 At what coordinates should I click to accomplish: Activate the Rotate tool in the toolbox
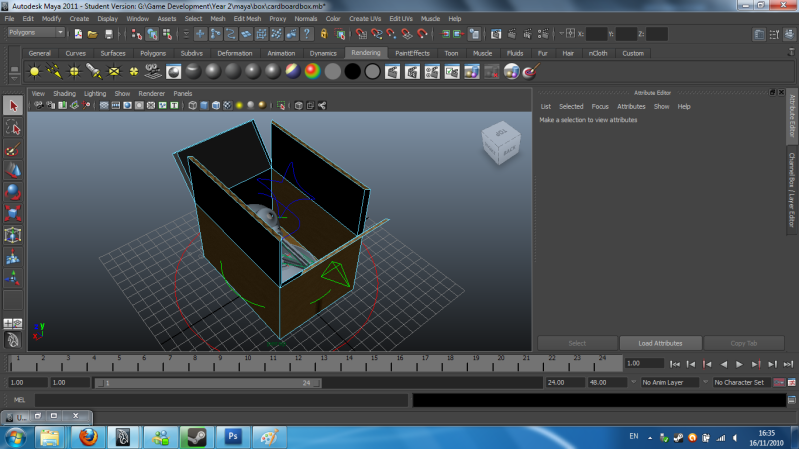(13, 191)
